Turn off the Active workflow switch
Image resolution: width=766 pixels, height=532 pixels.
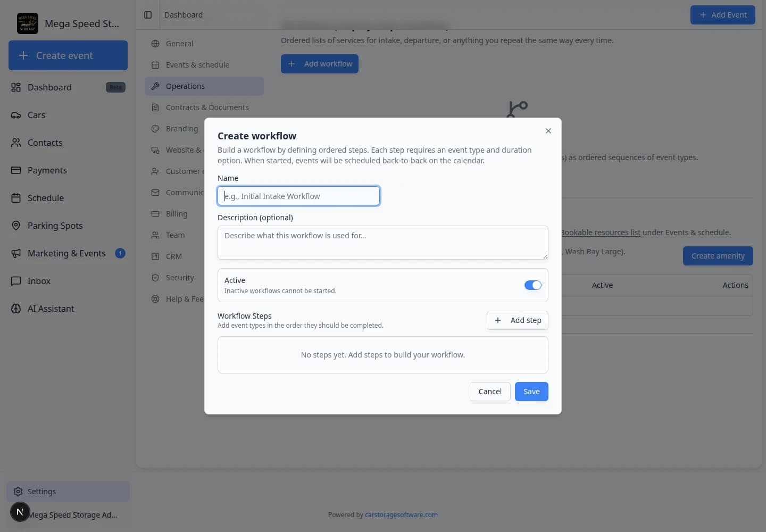[532, 285]
